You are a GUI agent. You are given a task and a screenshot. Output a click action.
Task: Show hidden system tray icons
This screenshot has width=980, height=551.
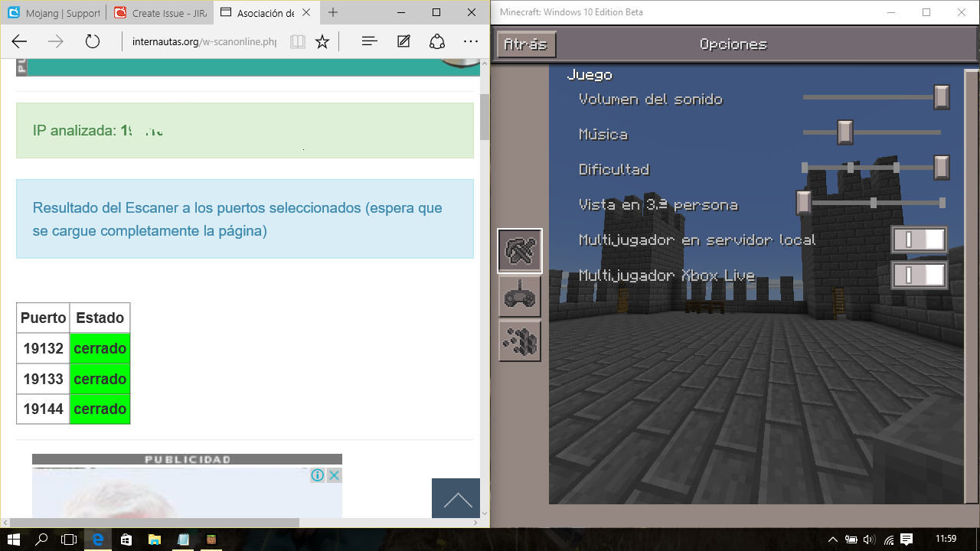click(x=833, y=540)
